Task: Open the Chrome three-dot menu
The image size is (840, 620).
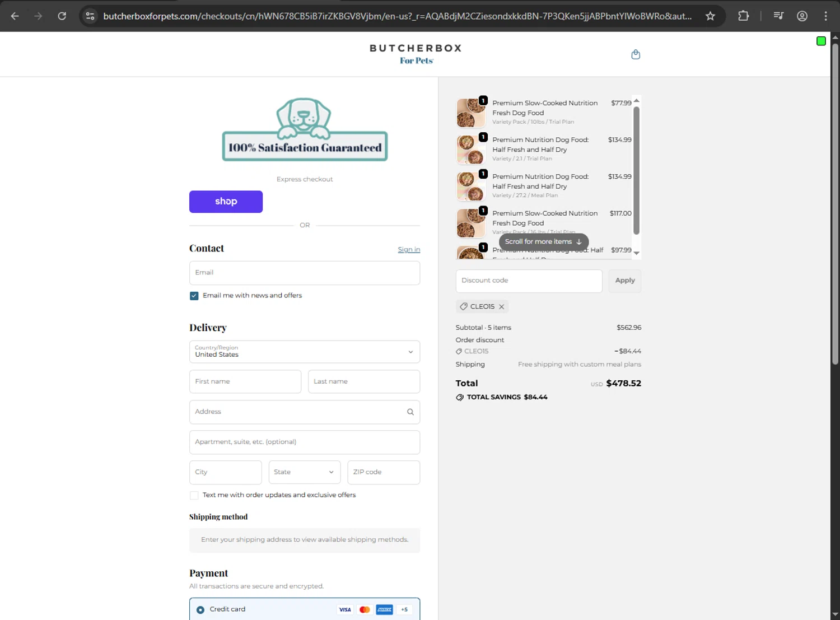Action: click(825, 16)
